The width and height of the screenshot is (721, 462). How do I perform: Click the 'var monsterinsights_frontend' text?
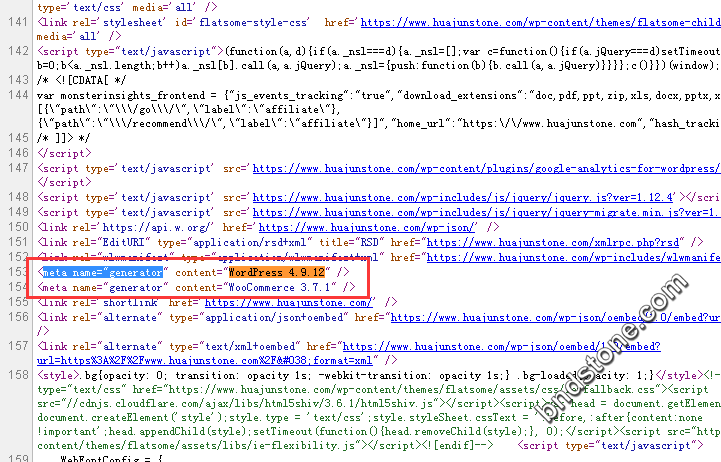(121, 96)
